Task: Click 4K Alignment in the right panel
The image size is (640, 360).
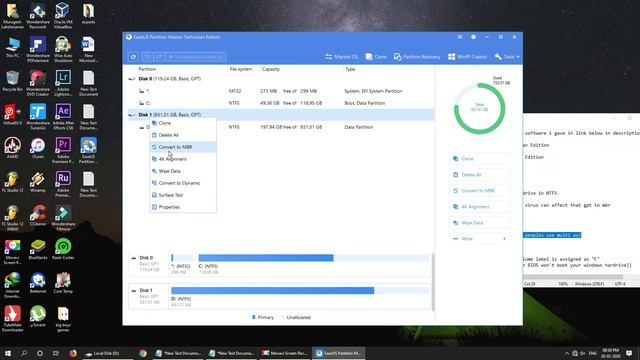Action: coord(479,207)
